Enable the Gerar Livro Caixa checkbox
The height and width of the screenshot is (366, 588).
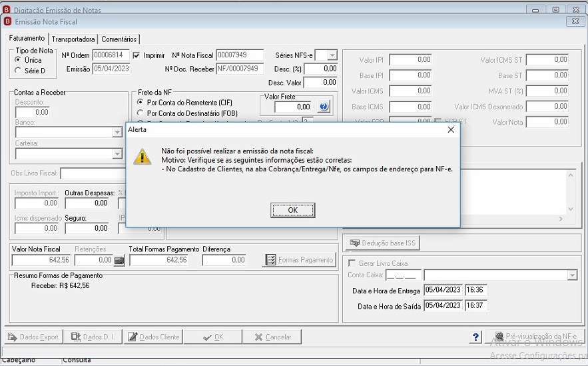tap(352, 263)
